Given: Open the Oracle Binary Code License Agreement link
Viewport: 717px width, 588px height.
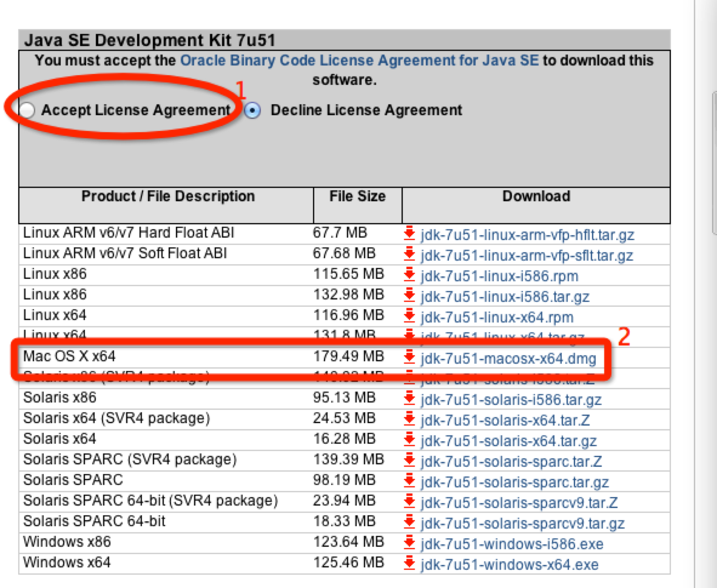Looking at the screenshot, I should click(x=360, y=60).
